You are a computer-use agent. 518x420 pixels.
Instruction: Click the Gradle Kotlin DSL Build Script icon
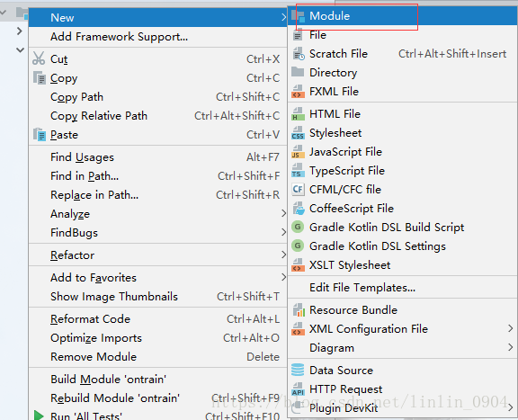pos(298,227)
